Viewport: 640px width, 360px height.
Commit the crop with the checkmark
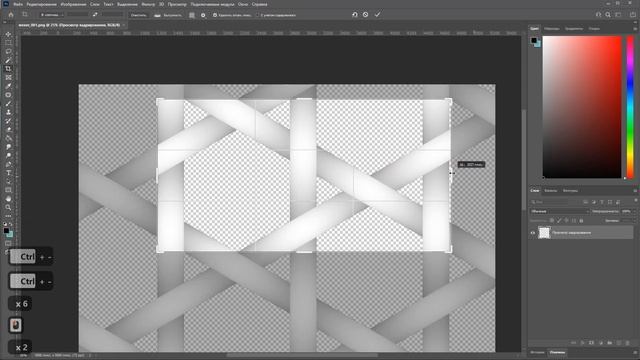pos(378,15)
